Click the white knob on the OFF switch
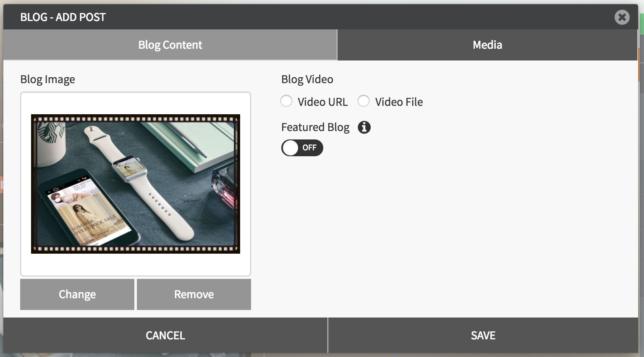 click(291, 148)
